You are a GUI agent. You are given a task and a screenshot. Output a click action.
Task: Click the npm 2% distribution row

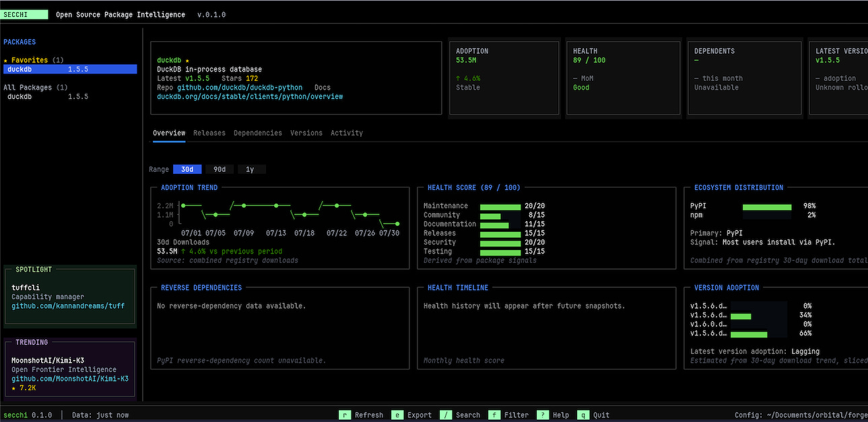[x=753, y=215]
